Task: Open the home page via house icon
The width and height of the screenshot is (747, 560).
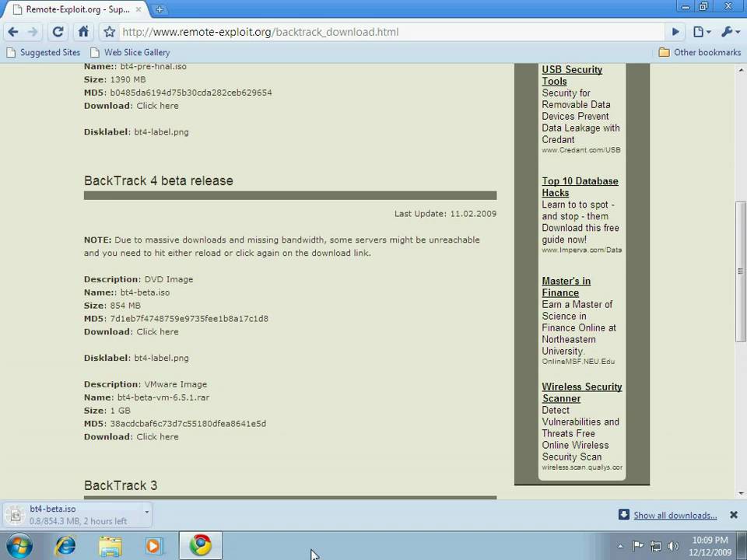Action: pyautogui.click(x=83, y=32)
